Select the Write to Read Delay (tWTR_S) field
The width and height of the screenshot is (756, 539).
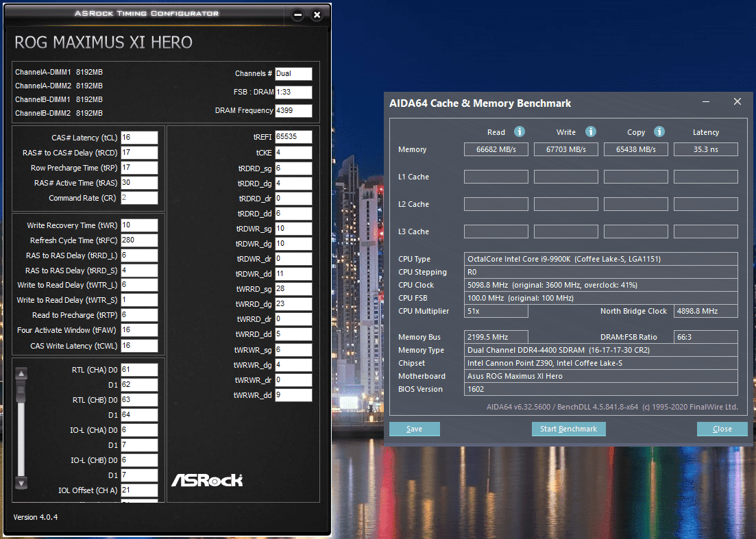(x=139, y=300)
